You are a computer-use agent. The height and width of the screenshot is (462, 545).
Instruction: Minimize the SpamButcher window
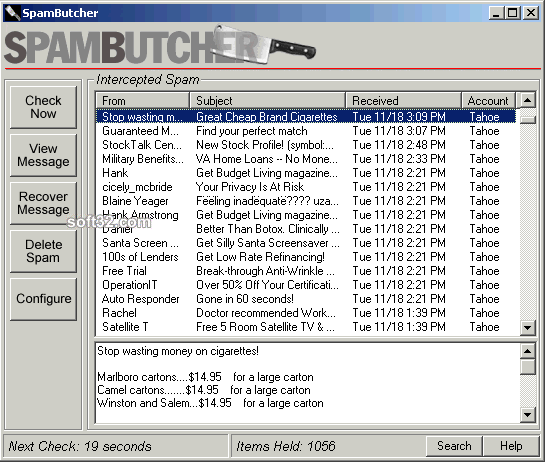[496, 13]
